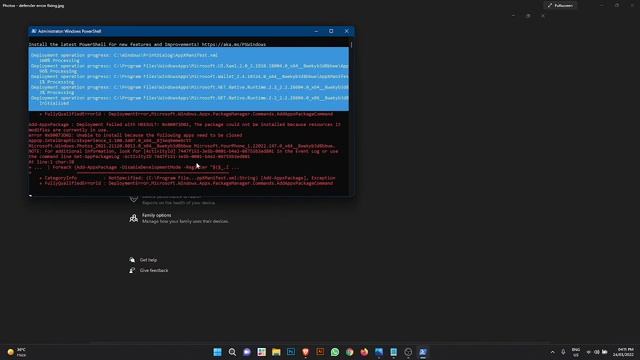Click Get help link
640x360 pixels.
[148, 260]
